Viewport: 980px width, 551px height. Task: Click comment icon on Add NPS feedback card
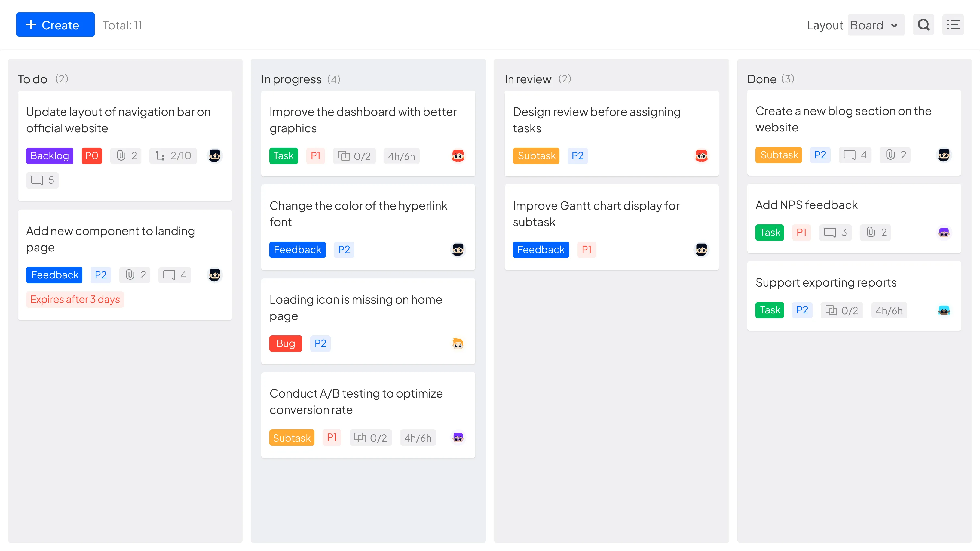click(830, 232)
